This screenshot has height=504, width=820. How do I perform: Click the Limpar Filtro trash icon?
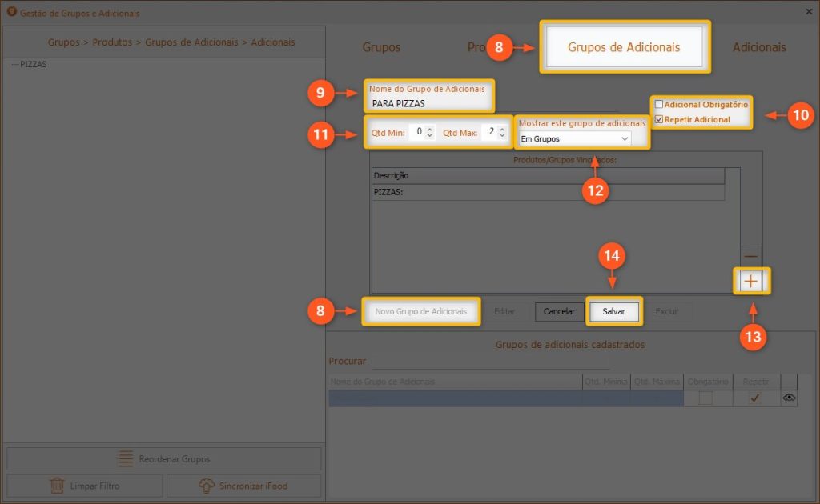click(58, 486)
